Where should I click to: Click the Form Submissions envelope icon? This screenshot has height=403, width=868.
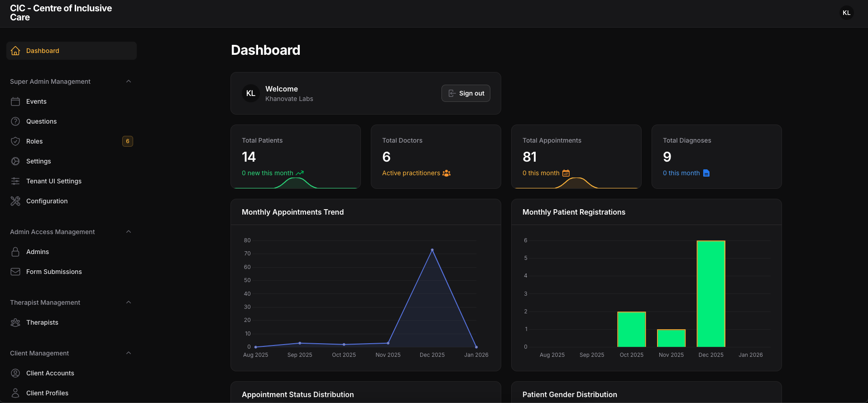pyautogui.click(x=15, y=272)
